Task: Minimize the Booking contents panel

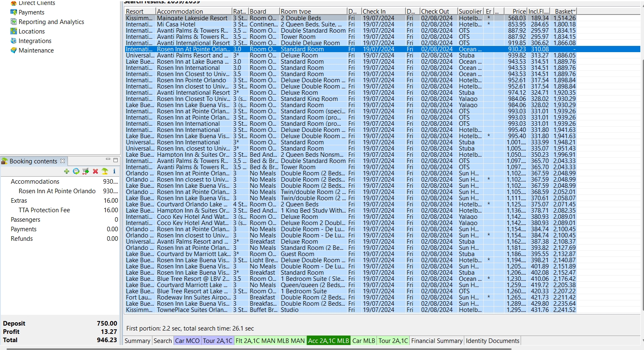Action: 108,160
